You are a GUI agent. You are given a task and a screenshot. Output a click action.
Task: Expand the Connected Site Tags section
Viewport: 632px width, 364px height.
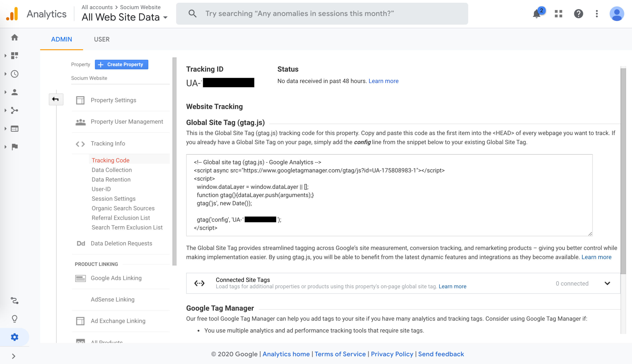tap(607, 283)
